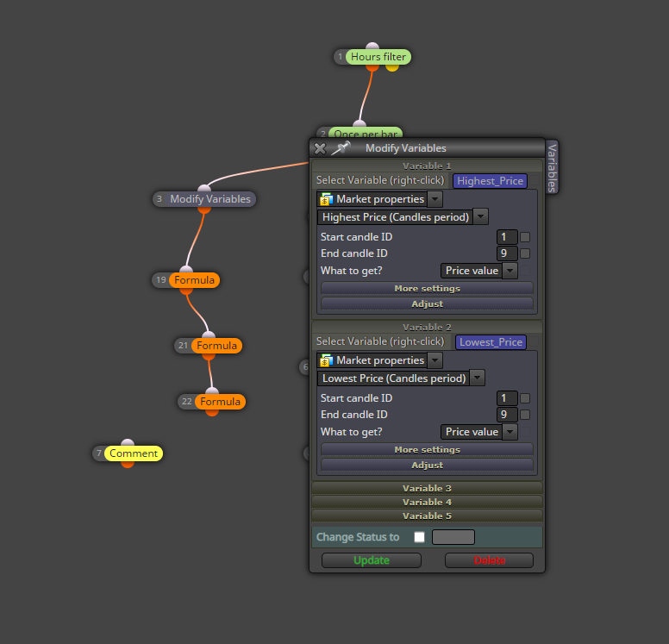Close the Modify Variables dialog
The width and height of the screenshot is (669, 644).
coord(320,148)
